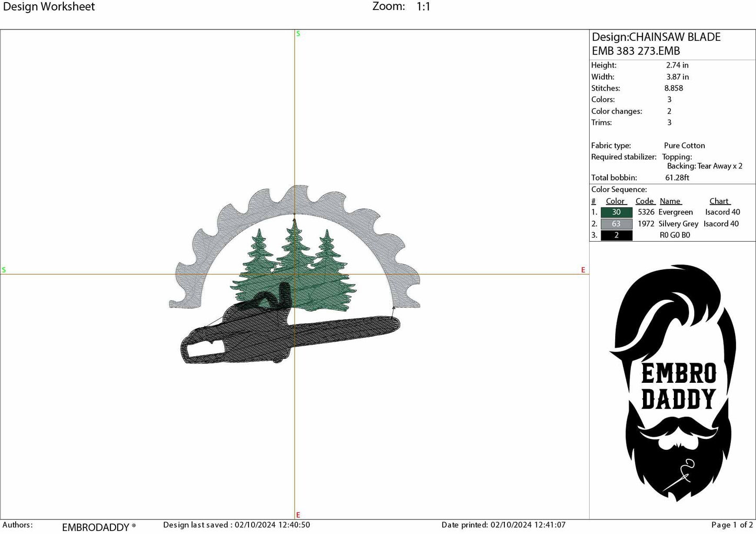Click the 'Silvery Grey' color name
This screenshot has height=534, width=756.
tap(679, 224)
